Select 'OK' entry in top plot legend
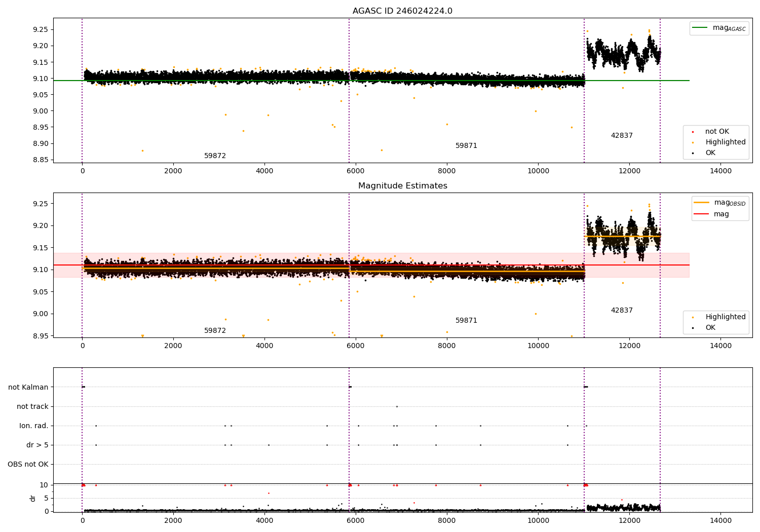 pyautogui.click(x=710, y=153)
